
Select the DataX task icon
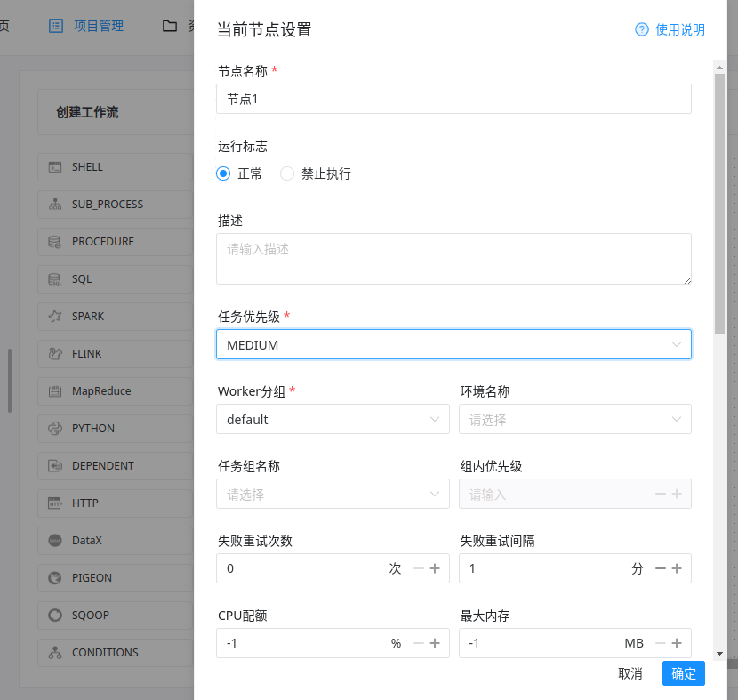55,541
